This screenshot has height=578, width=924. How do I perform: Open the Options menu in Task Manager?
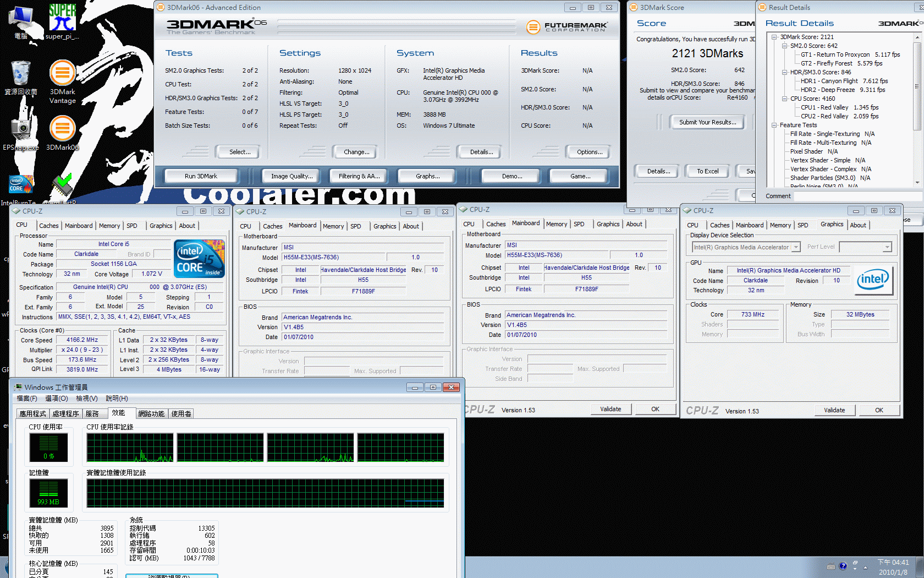56,398
